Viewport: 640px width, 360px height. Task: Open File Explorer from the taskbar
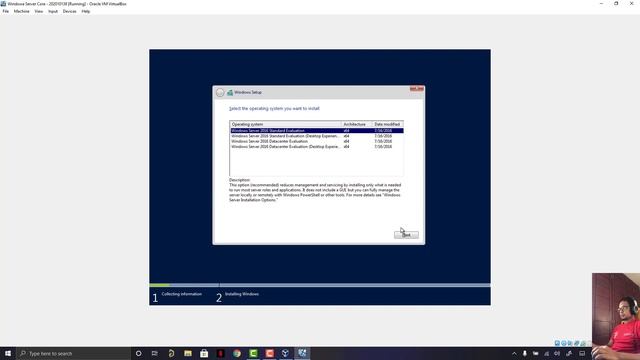pos(188,353)
